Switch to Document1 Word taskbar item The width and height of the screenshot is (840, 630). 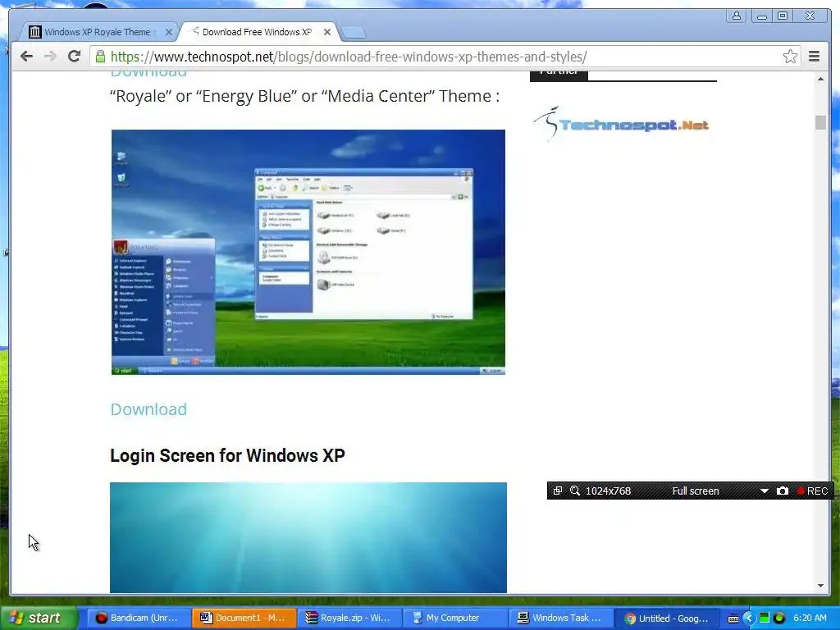click(244, 619)
